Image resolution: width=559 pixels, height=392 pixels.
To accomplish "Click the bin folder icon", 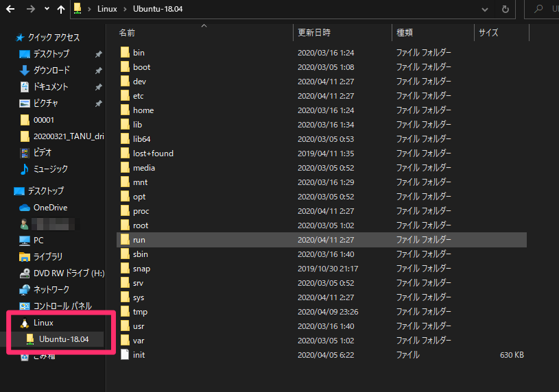I will [125, 52].
